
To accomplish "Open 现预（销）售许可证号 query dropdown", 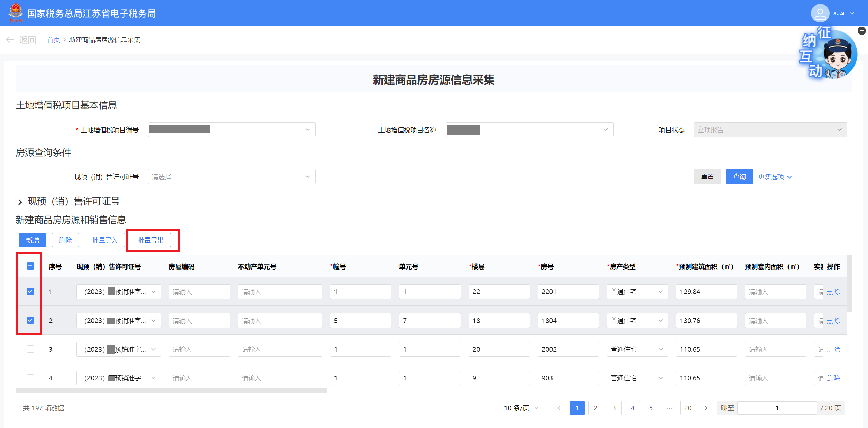I will click(x=232, y=177).
